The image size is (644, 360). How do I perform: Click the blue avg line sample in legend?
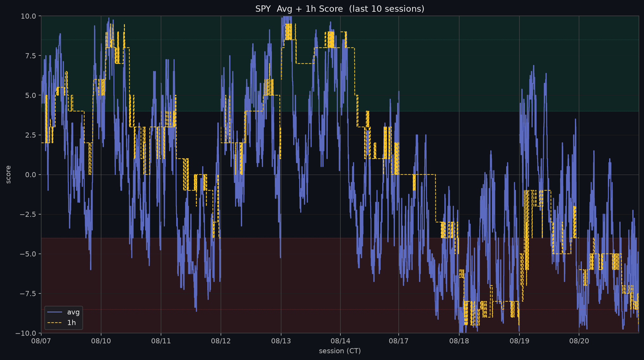tap(55, 312)
